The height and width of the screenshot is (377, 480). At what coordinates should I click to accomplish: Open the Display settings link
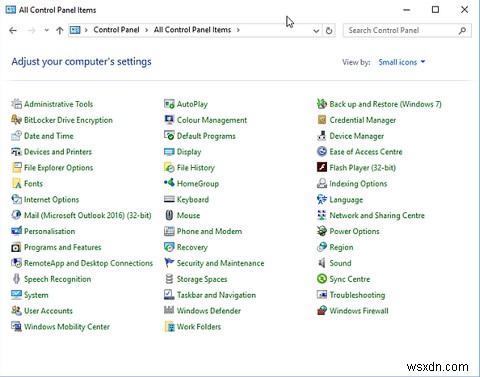pyautogui.click(x=189, y=152)
